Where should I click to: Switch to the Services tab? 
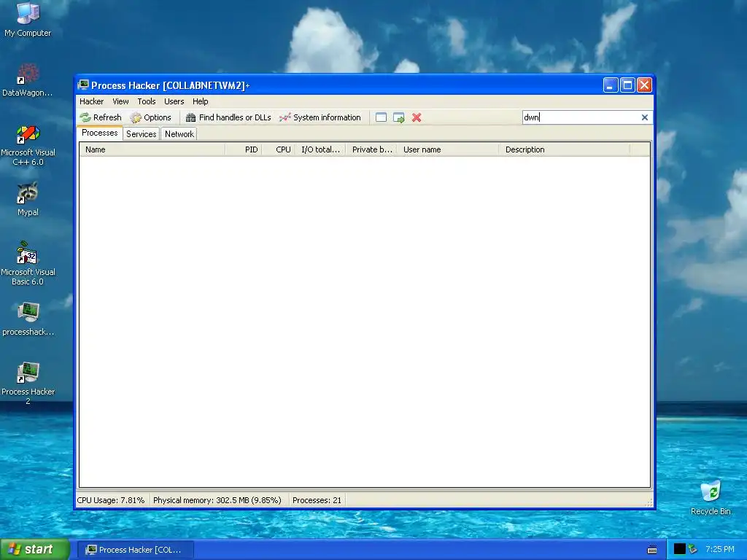(141, 134)
